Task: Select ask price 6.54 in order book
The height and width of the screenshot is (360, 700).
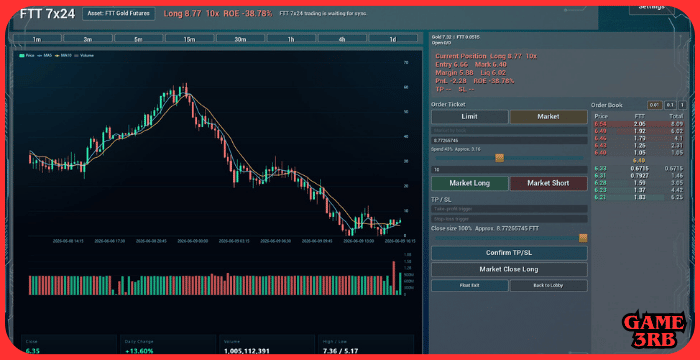Action: pos(600,124)
